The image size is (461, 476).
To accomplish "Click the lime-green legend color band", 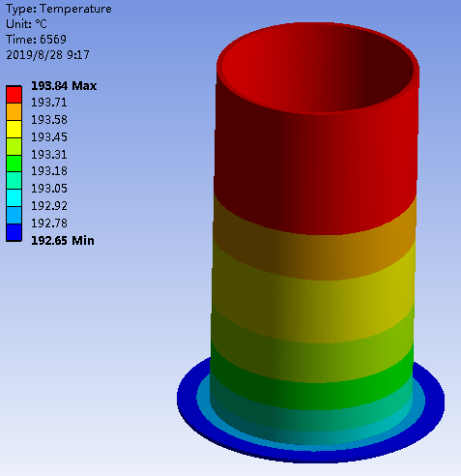I will tap(14, 147).
